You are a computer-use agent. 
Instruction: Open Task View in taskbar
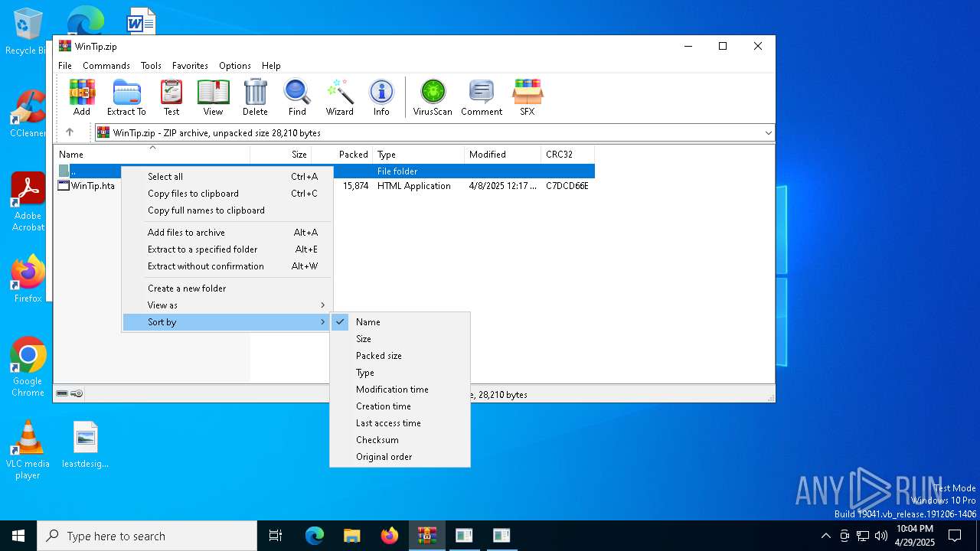point(276,536)
